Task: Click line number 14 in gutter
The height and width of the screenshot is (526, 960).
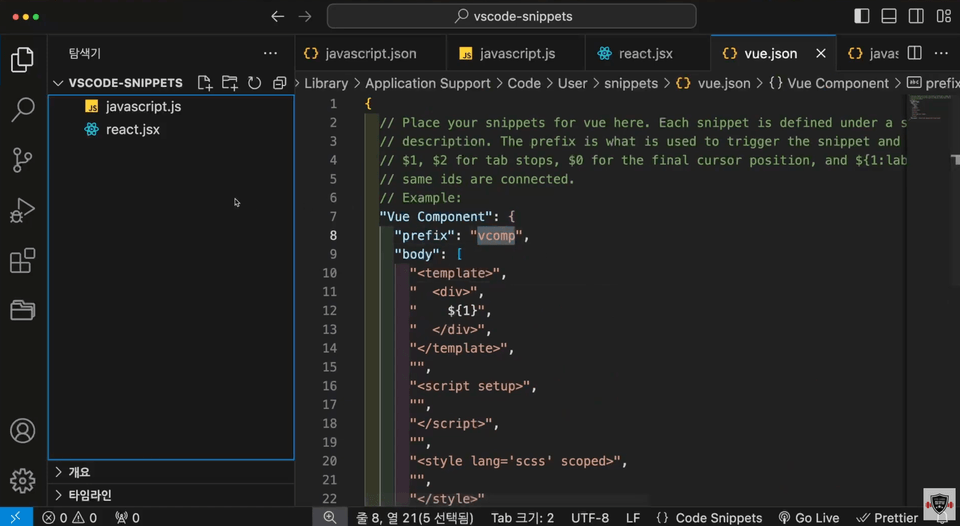Action: (329, 348)
